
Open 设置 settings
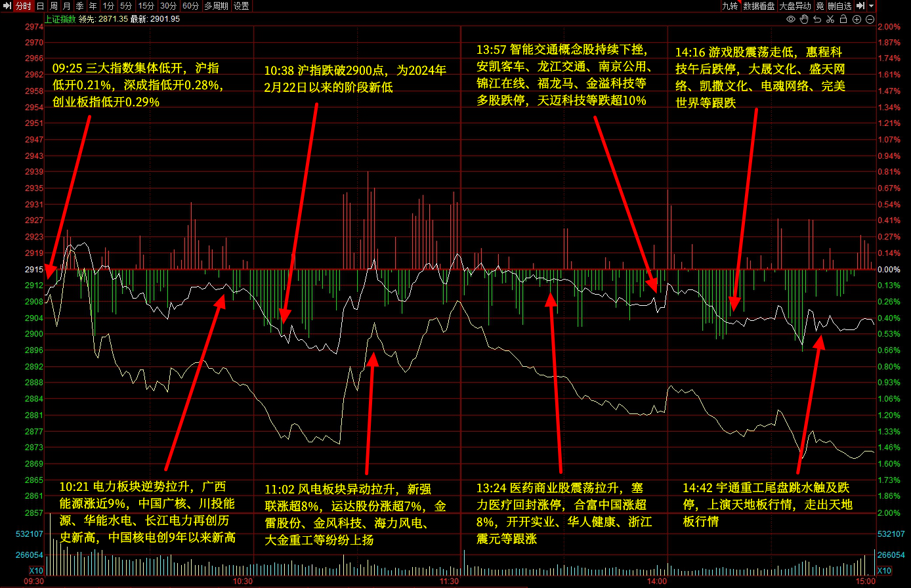tap(241, 6)
